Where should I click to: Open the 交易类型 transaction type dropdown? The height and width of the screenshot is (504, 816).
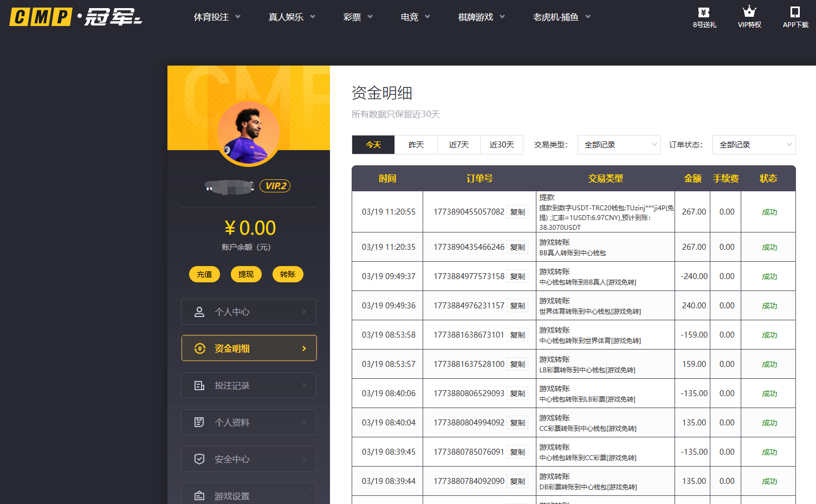618,145
